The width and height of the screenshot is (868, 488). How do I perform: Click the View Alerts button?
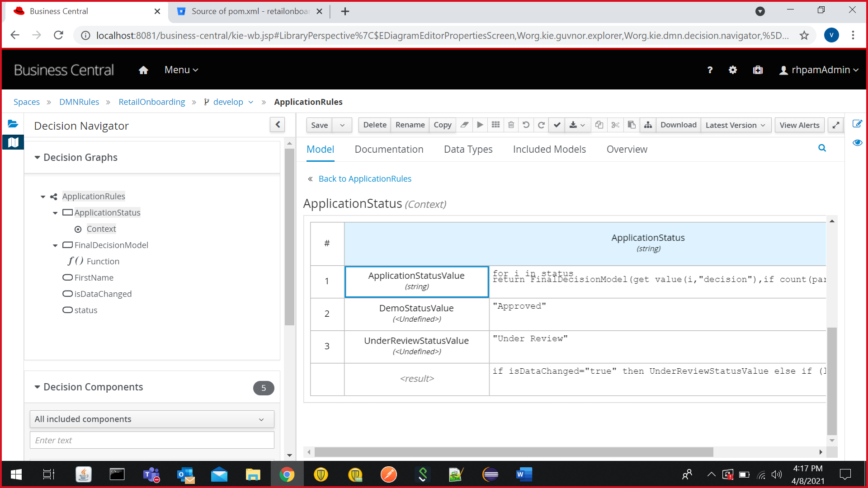pyautogui.click(x=799, y=125)
